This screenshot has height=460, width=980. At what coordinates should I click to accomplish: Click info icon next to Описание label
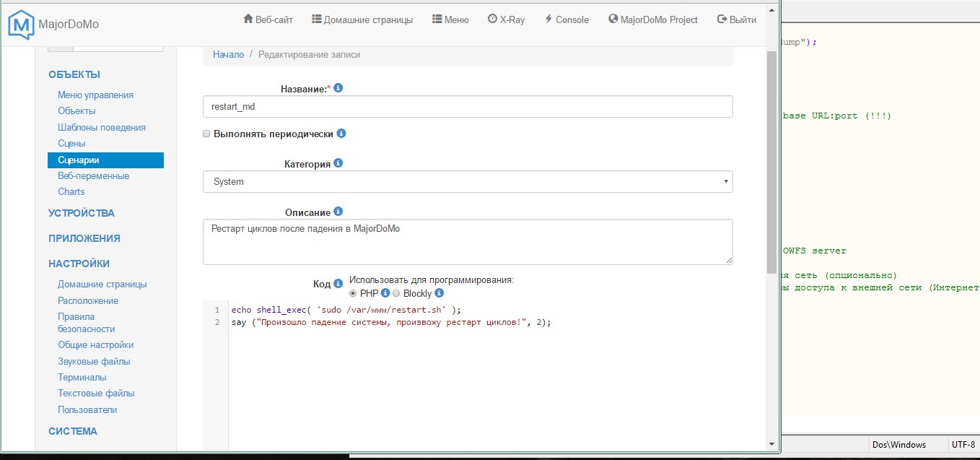[338, 212]
